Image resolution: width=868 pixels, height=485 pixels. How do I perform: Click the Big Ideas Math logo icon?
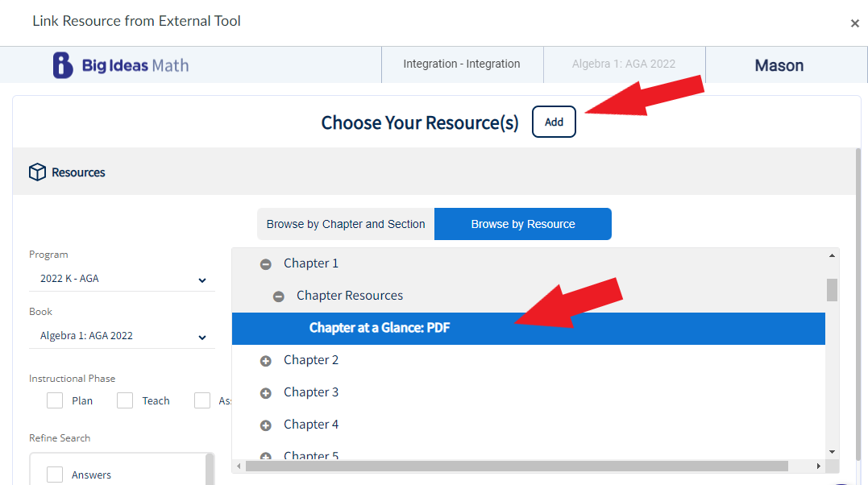tap(63, 65)
